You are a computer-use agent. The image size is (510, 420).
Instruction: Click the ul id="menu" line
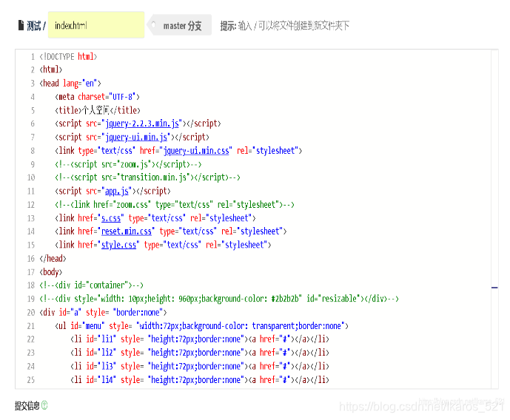click(201, 326)
